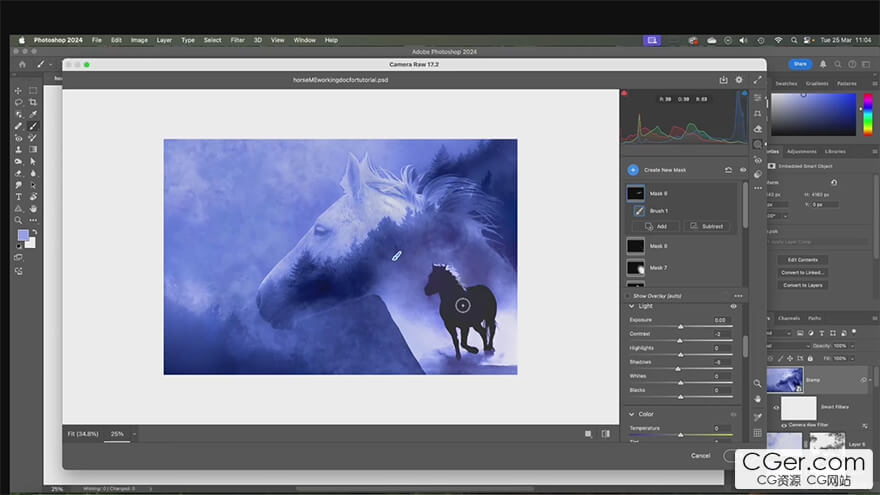
Task: Click the Exposure slider handle
Action: 680,326
